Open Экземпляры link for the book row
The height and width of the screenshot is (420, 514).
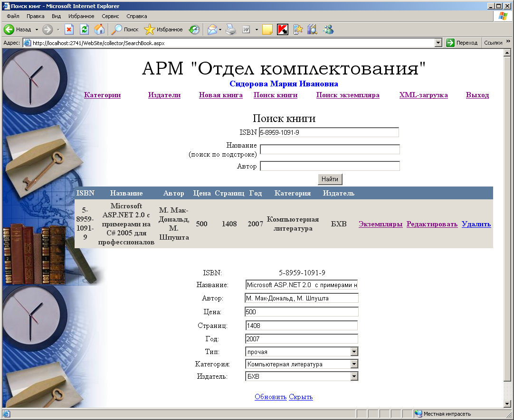point(380,224)
